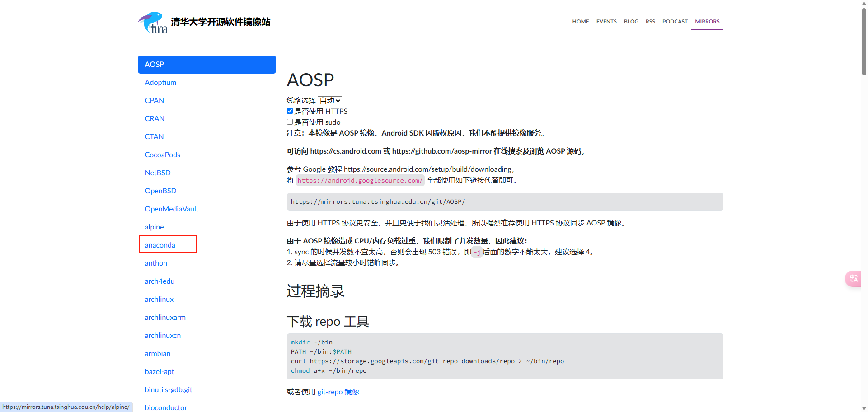Follow the git-repo 镜像 link

(x=338, y=392)
